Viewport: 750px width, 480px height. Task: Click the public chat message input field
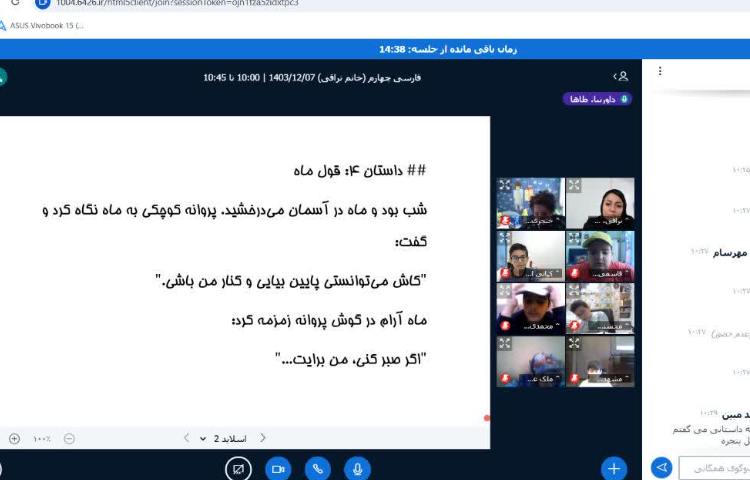point(714,467)
